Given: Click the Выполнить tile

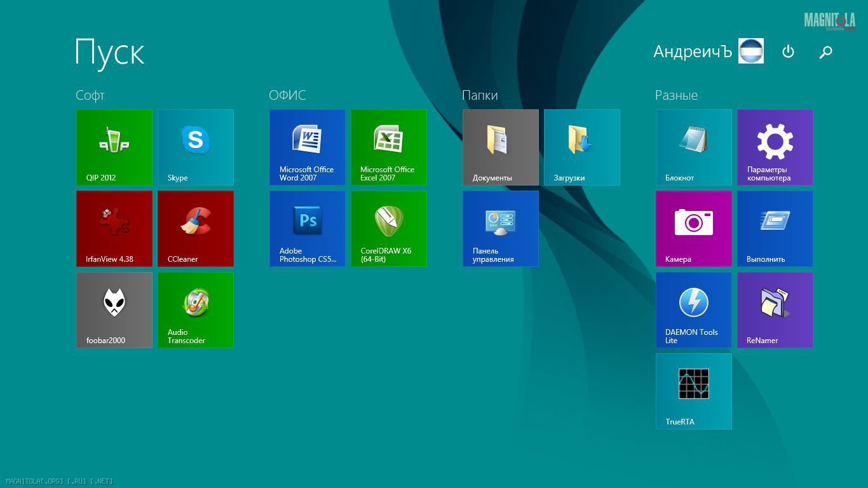Looking at the screenshot, I should 775,229.
